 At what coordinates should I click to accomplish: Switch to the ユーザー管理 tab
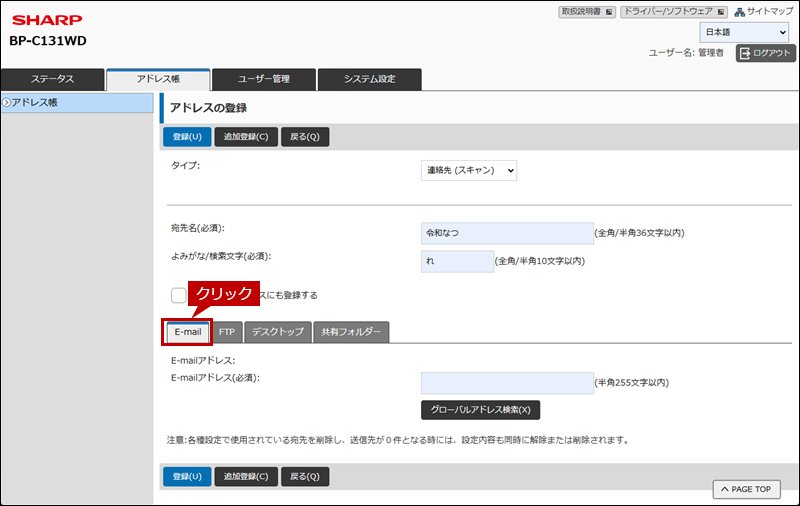[263, 79]
